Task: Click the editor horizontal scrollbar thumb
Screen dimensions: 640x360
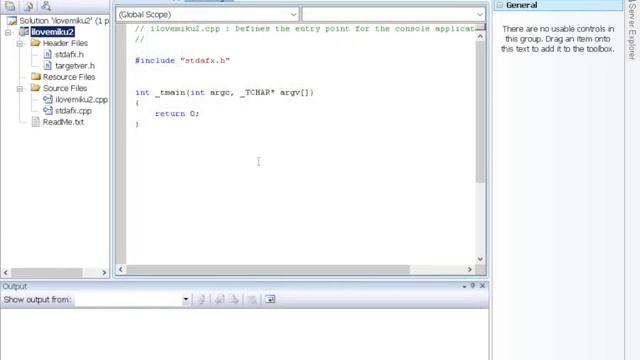Action: (x=268, y=269)
